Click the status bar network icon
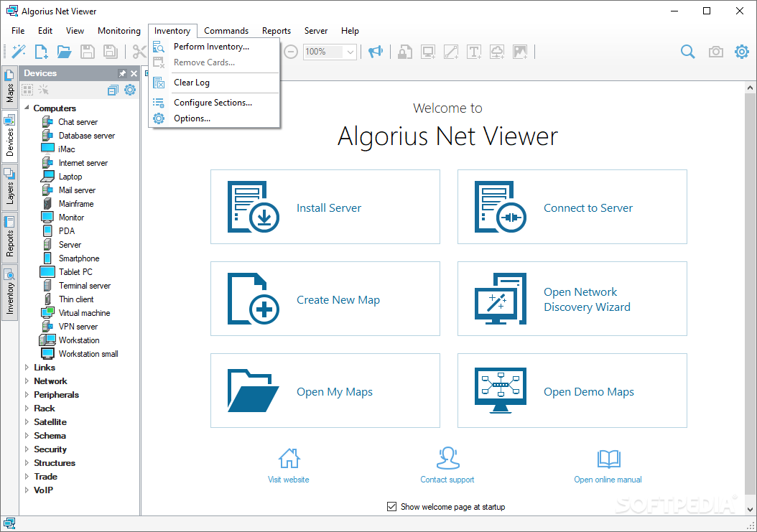 tap(9, 523)
